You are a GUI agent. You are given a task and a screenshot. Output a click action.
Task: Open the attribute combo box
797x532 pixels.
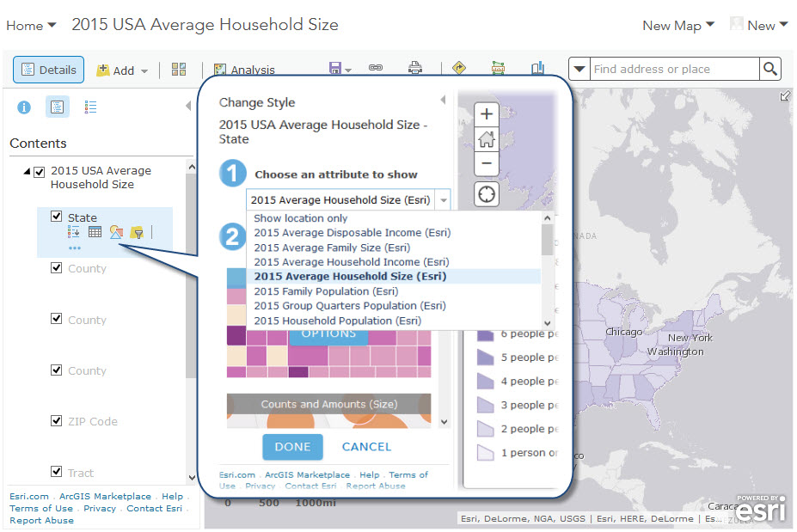348,199
